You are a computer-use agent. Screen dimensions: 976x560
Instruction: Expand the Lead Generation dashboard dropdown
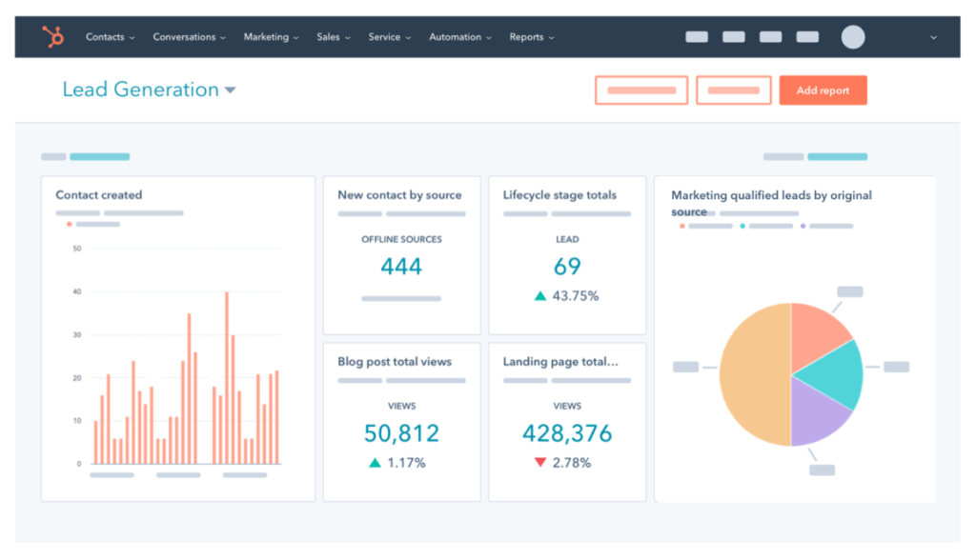(x=230, y=90)
